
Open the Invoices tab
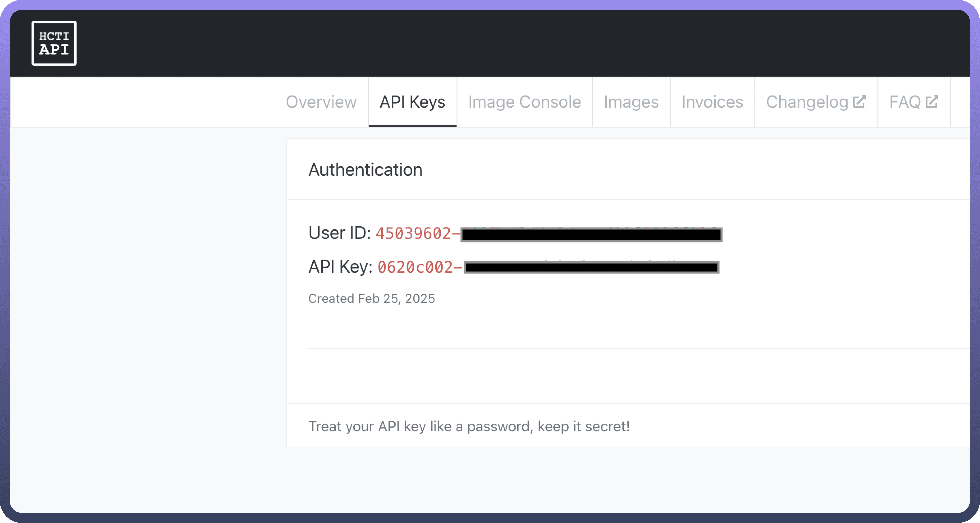(x=712, y=102)
